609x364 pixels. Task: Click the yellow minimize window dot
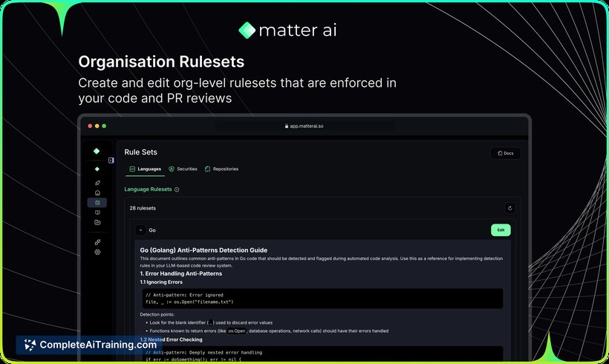97,126
